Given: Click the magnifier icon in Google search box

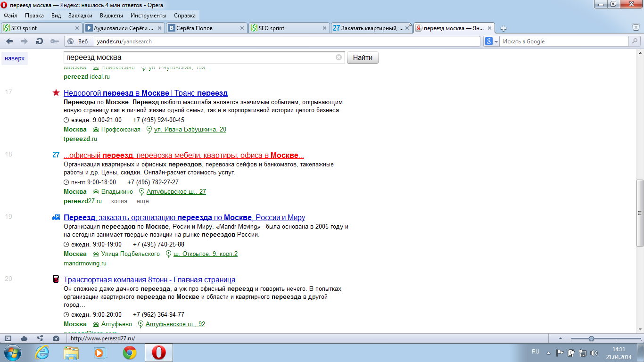Looking at the screenshot, I should pos(635,41).
